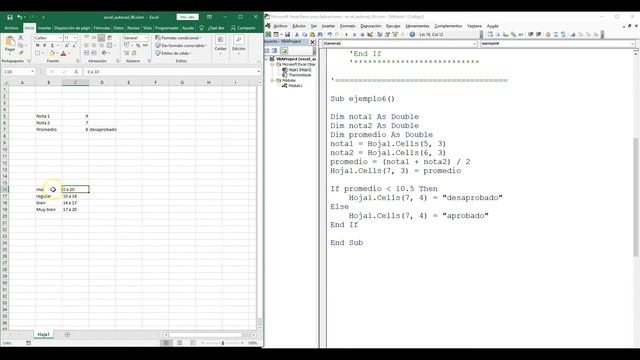640x360 pixels.
Task: Paste with the Pegar clipboard button
Action: pyautogui.click(x=10, y=44)
